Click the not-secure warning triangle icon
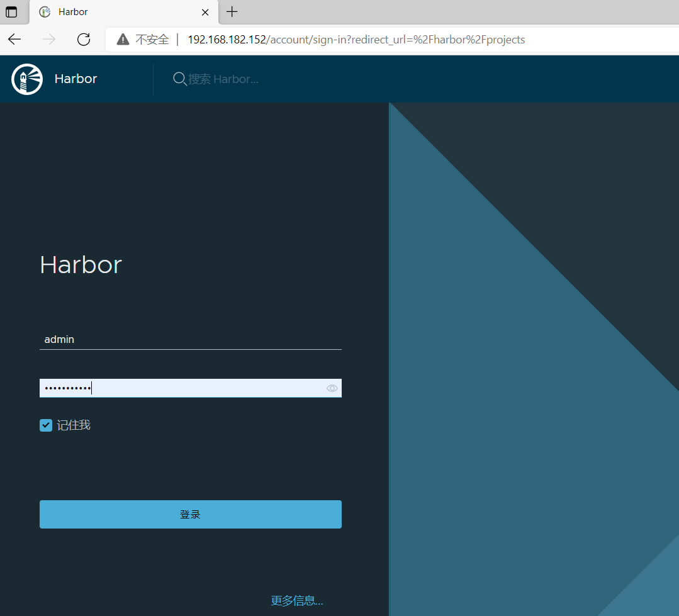The image size is (679, 616). pos(123,40)
